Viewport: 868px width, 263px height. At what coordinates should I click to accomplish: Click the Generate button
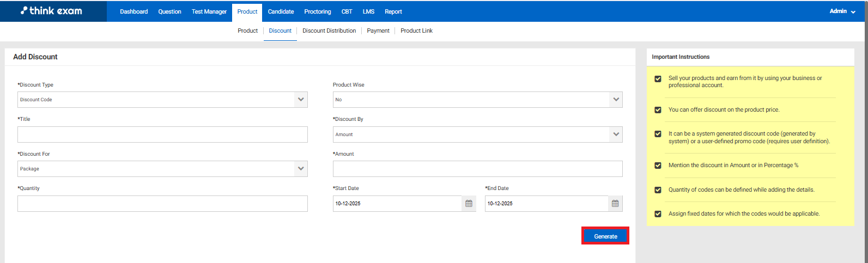pos(605,236)
